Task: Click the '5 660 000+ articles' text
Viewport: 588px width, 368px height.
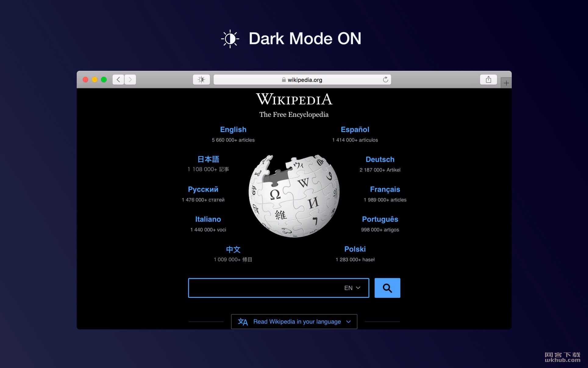Action: (233, 140)
